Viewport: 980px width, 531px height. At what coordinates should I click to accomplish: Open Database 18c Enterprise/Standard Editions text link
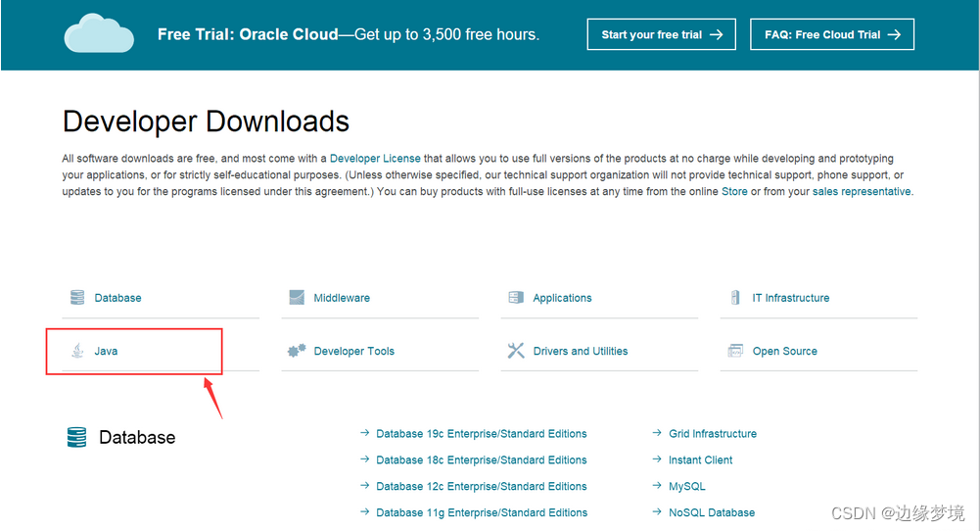482,459
